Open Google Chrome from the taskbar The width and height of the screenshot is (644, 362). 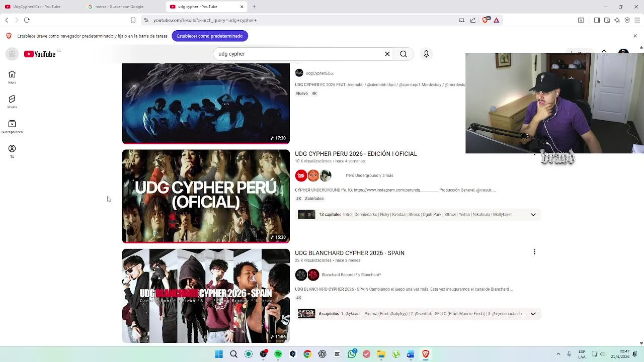coord(307,354)
